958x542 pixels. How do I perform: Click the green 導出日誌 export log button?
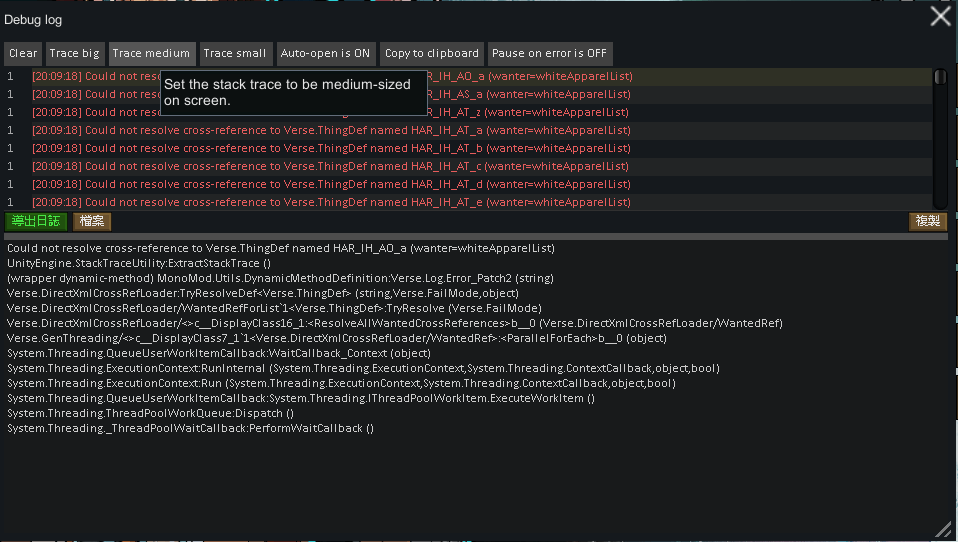pyautogui.click(x=37, y=221)
